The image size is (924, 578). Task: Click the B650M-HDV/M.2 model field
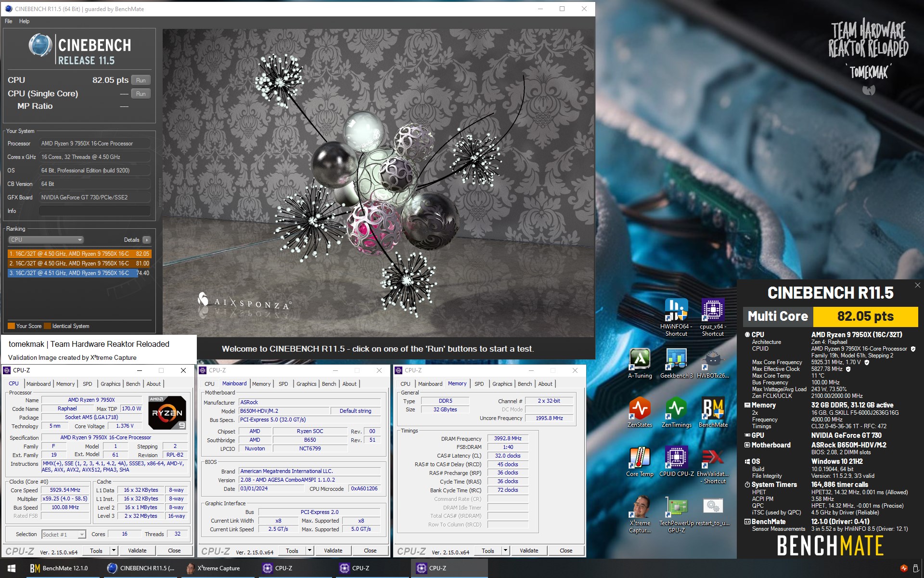(x=284, y=411)
